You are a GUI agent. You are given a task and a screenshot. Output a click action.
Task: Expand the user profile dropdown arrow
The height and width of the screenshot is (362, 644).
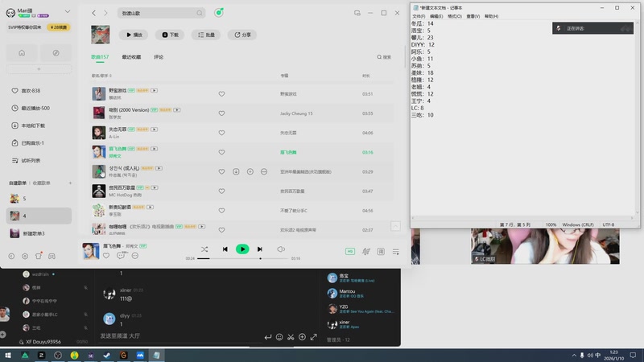68,11
